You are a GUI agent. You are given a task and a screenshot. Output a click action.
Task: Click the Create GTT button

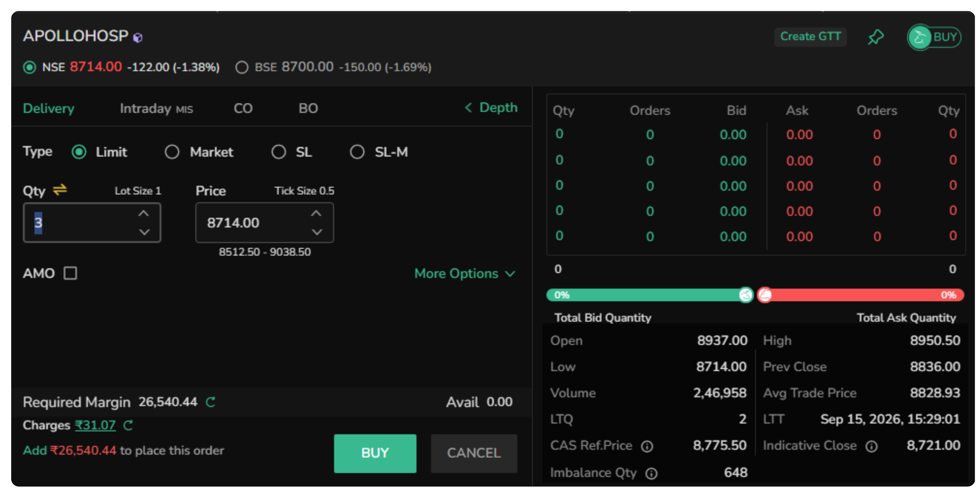(810, 36)
